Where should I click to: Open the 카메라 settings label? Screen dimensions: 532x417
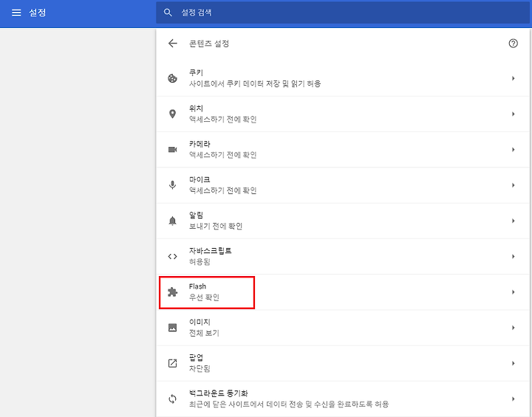pyautogui.click(x=199, y=144)
